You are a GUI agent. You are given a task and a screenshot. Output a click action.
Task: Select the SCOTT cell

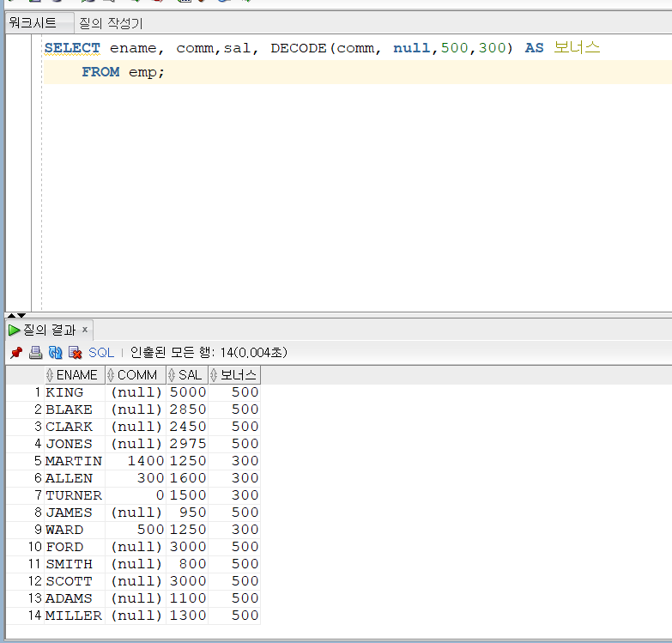pyautogui.click(x=75, y=581)
